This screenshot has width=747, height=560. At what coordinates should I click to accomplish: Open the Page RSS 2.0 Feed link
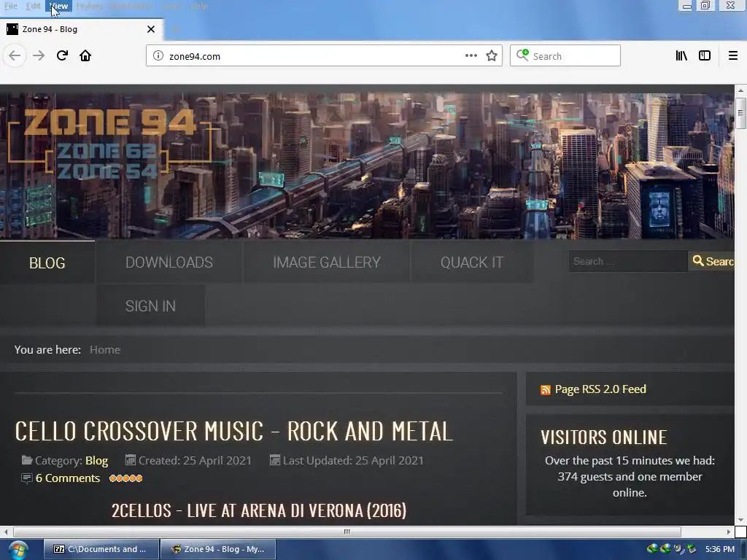(600, 389)
